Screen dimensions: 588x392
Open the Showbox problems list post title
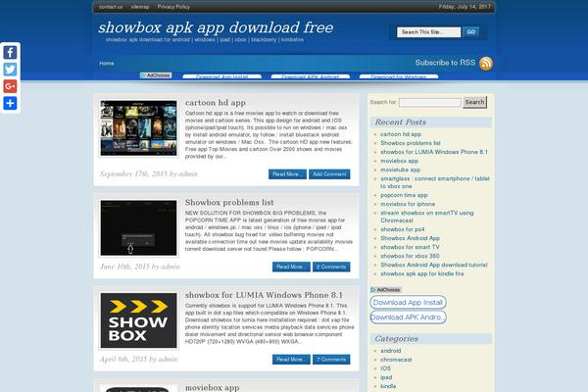[229, 202]
